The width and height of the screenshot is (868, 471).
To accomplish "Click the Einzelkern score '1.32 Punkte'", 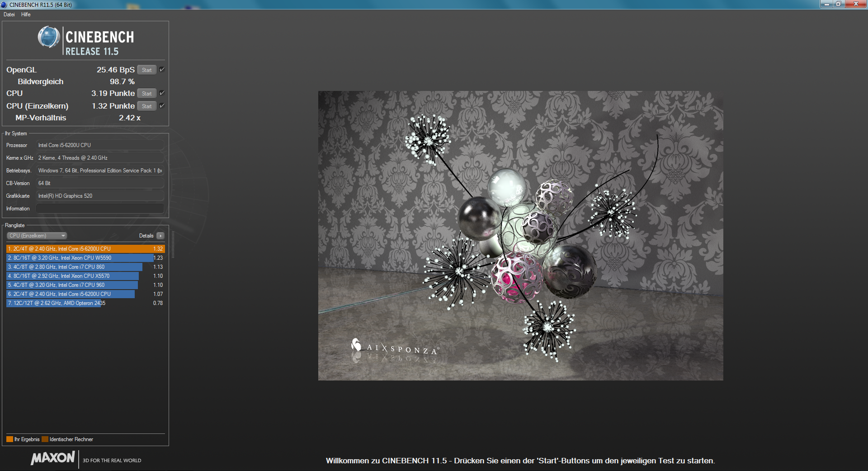I will coord(113,106).
